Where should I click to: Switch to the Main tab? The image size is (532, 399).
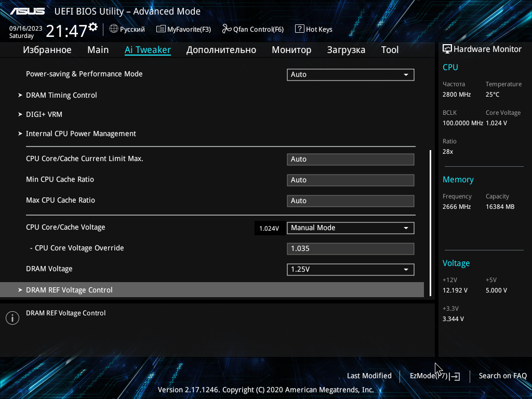click(98, 50)
